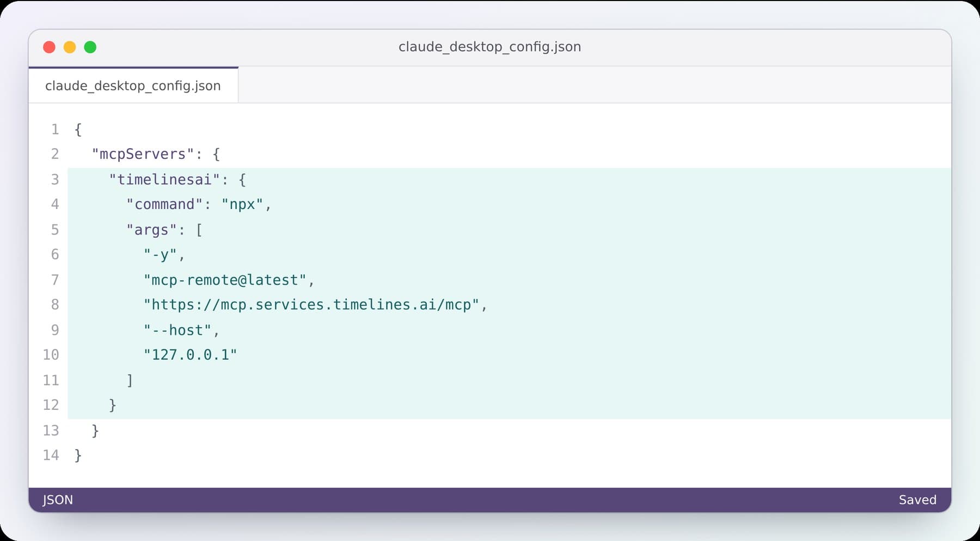This screenshot has width=980, height=541.
Task: Click line number 10 in the gutter
Action: [51, 355]
